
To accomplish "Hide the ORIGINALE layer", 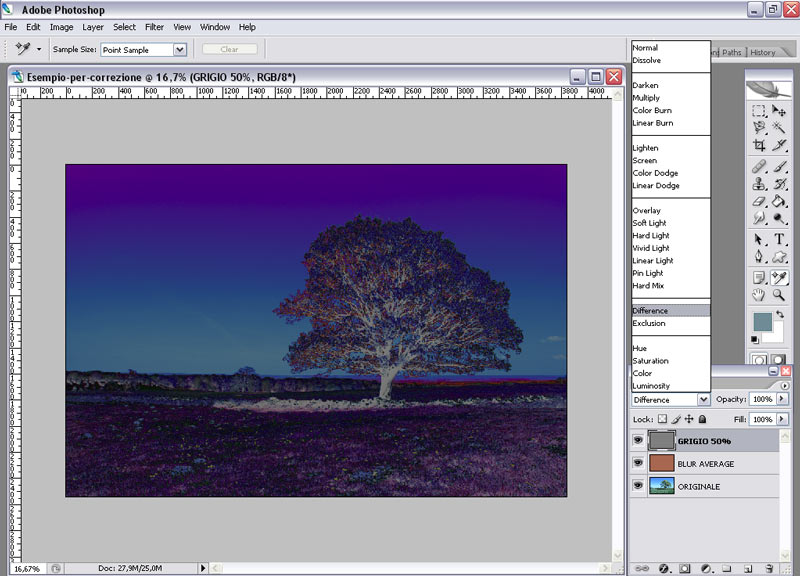I will click(639, 486).
